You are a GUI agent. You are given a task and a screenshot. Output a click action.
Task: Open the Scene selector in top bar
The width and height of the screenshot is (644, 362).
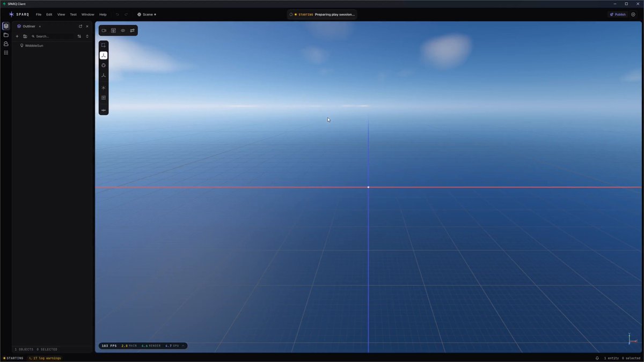point(147,14)
